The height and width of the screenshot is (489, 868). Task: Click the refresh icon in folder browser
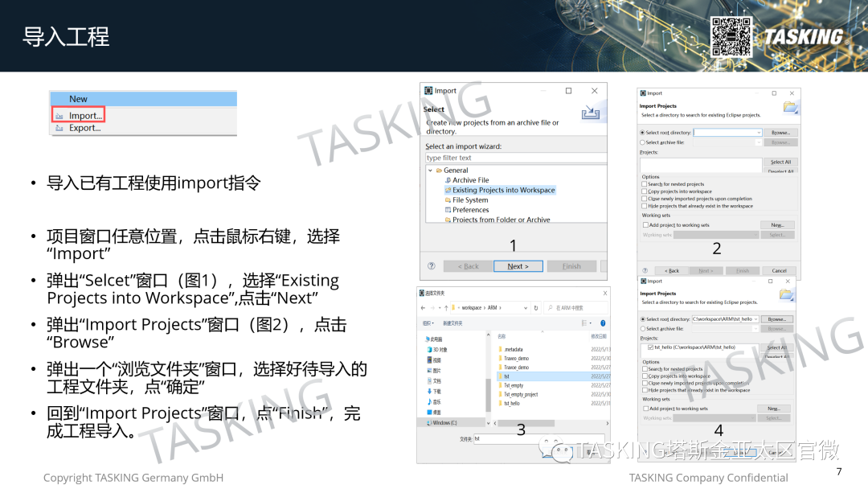(x=536, y=307)
